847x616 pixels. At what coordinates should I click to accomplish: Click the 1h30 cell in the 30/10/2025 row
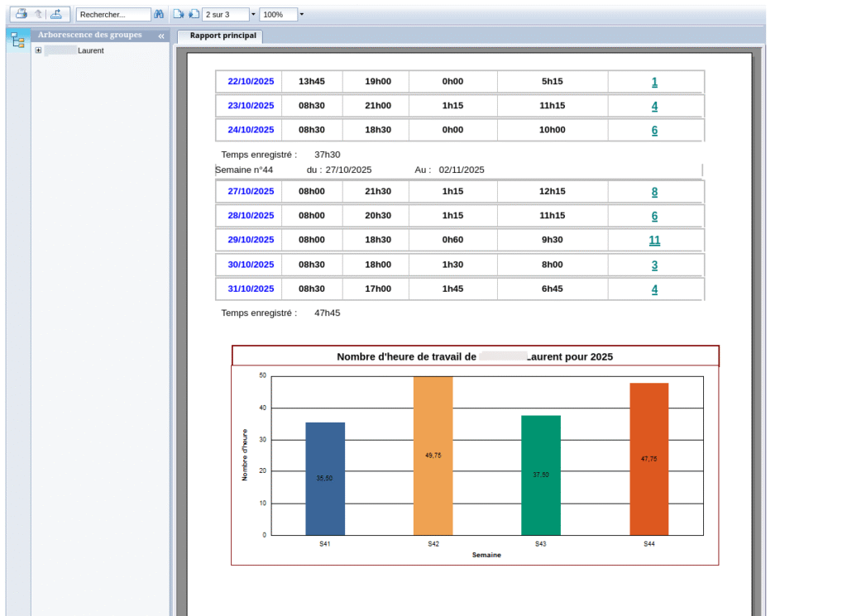[x=452, y=265]
